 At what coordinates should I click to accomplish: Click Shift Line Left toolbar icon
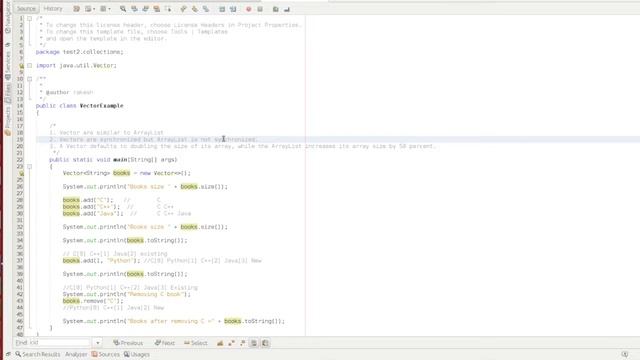pos(222,9)
